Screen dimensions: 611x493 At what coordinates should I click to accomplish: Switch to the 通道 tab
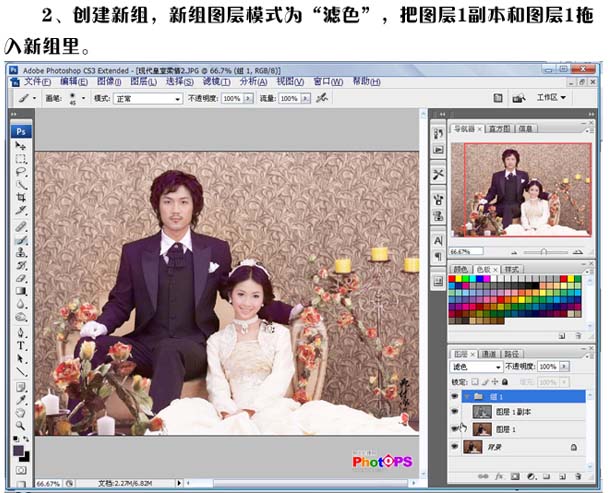click(x=489, y=354)
